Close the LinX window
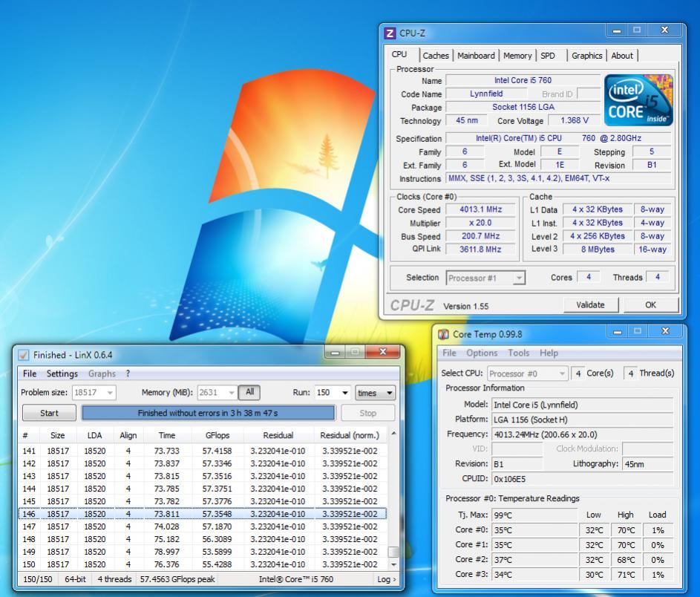The width and height of the screenshot is (700, 597). [x=382, y=352]
